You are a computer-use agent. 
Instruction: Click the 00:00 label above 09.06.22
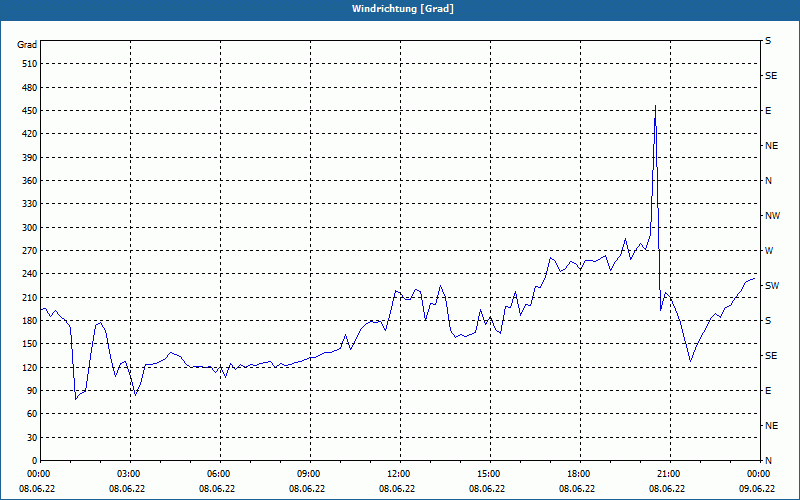[x=757, y=474]
